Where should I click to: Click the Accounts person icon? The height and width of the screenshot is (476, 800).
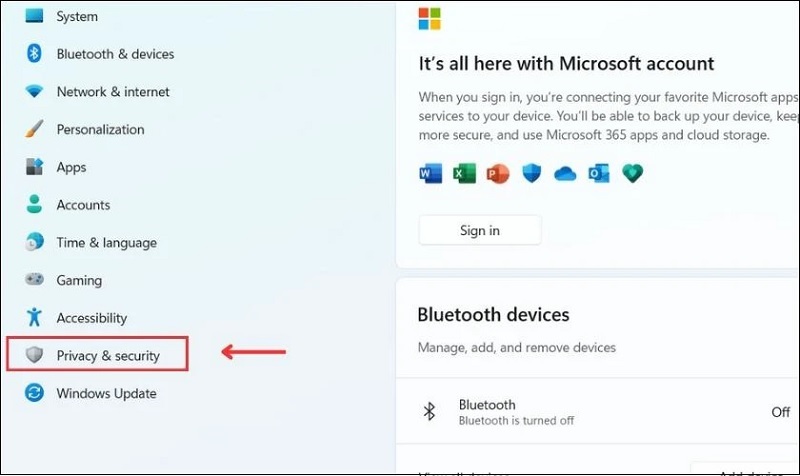[35, 205]
